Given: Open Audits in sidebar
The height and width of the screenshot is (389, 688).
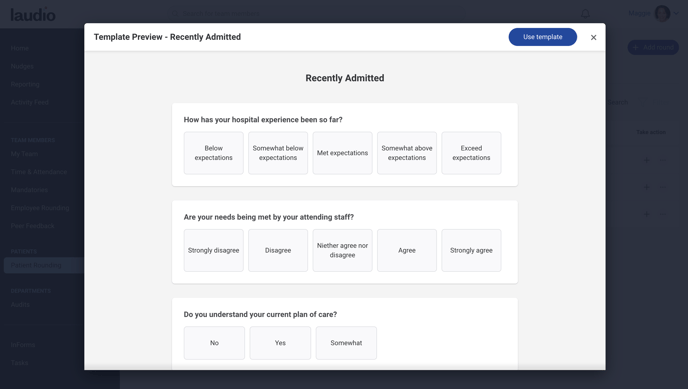Looking at the screenshot, I should tap(20, 304).
